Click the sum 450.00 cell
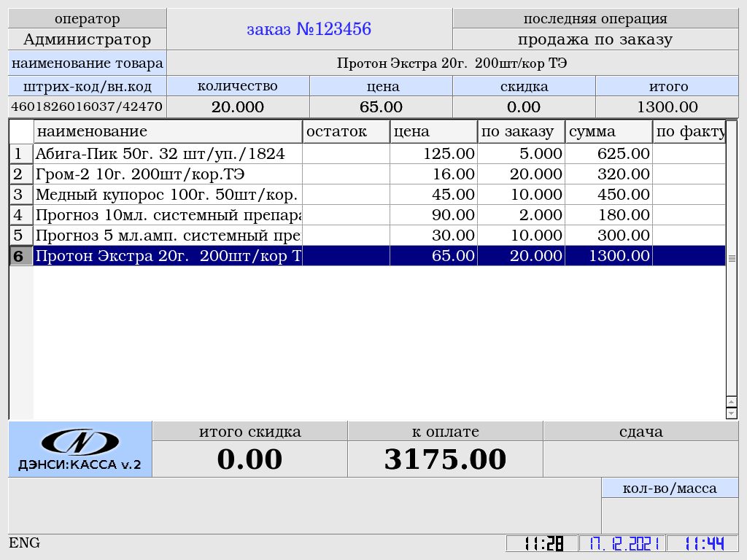The height and width of the screenshot is (560, 747). tap(609, 195)
